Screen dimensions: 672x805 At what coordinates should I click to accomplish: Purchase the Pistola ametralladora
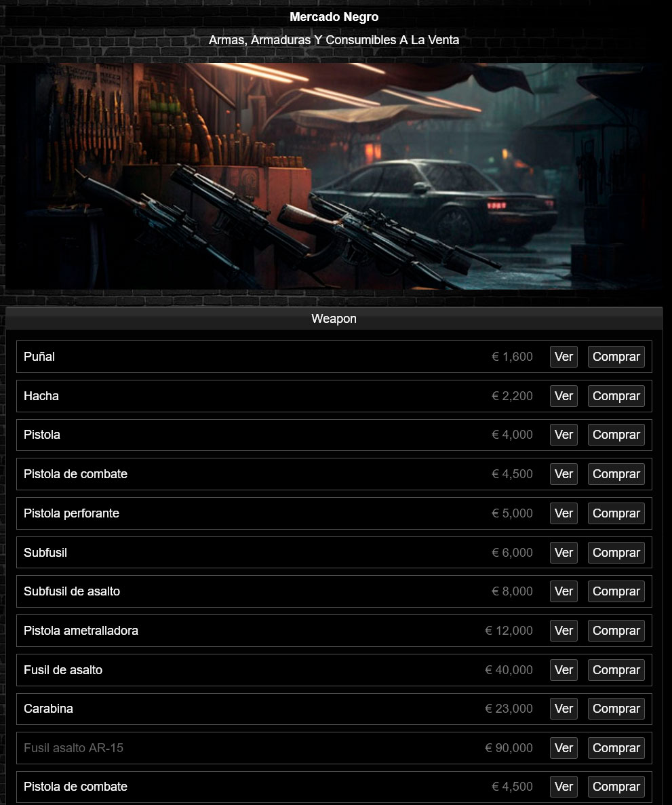[616, 631]
